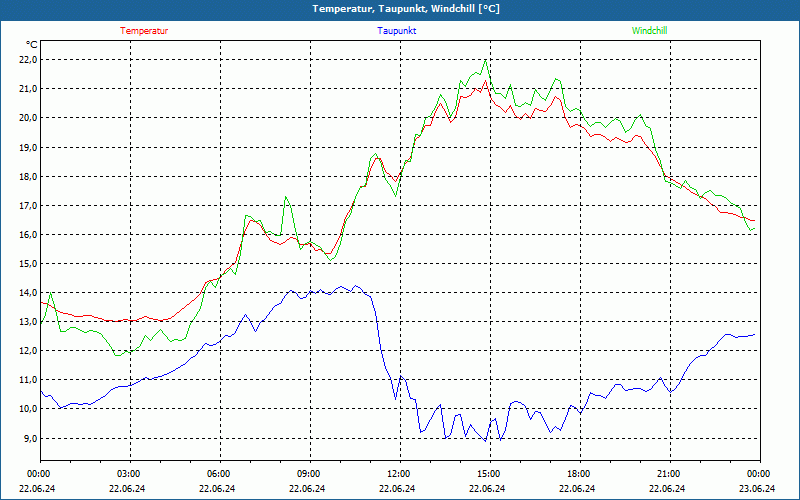Click the '9,0' y-axis value
This screenshot has width=800, height=500.
point(30,439)
